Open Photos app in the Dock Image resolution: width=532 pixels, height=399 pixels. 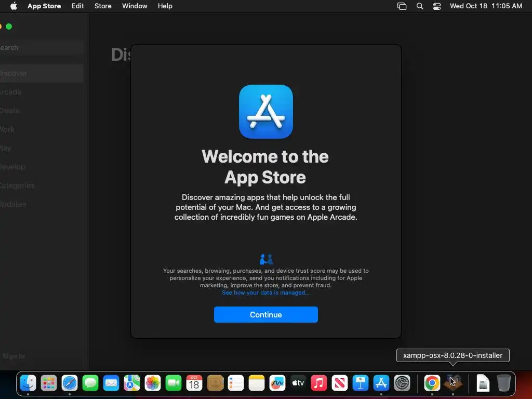[x=153, y=383]
